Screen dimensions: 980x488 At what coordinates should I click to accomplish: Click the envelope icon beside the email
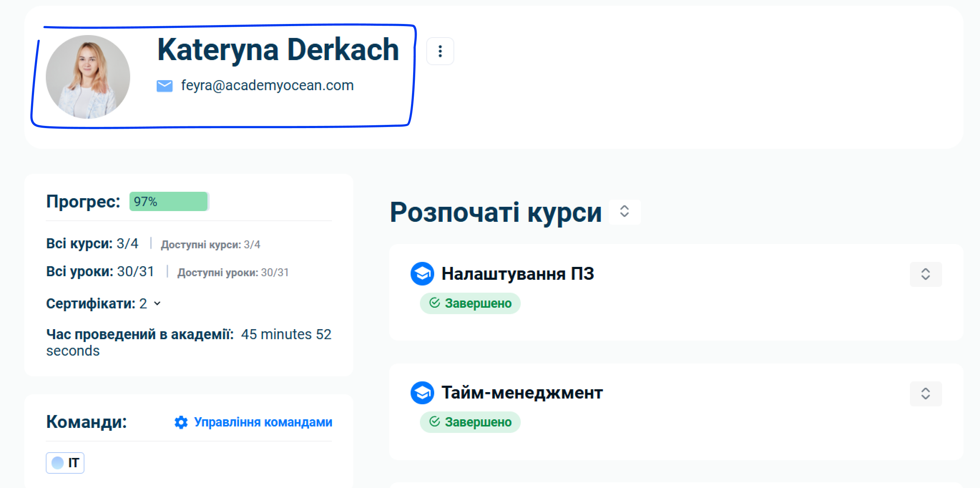click(165, 86)
